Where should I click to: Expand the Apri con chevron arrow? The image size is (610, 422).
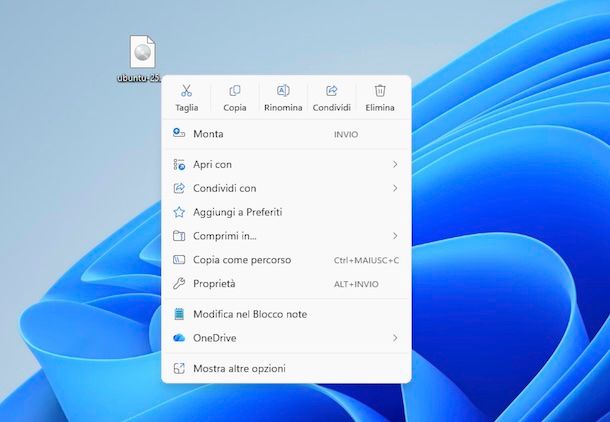point(395,165)
